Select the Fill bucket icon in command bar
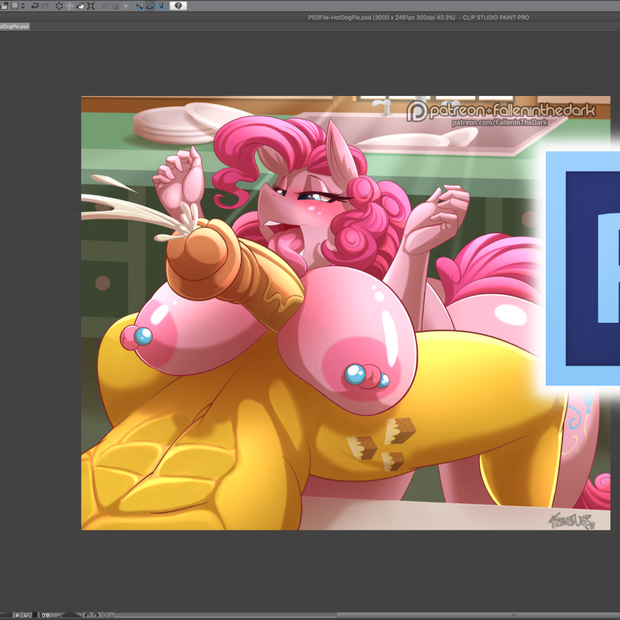 click(x=80, y=6)
